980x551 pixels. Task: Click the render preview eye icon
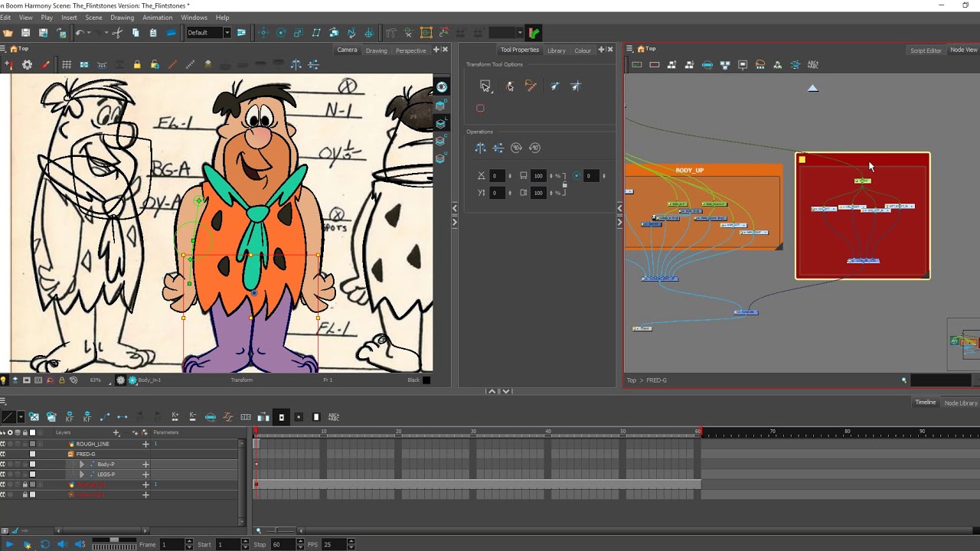[x=442, y=87]
